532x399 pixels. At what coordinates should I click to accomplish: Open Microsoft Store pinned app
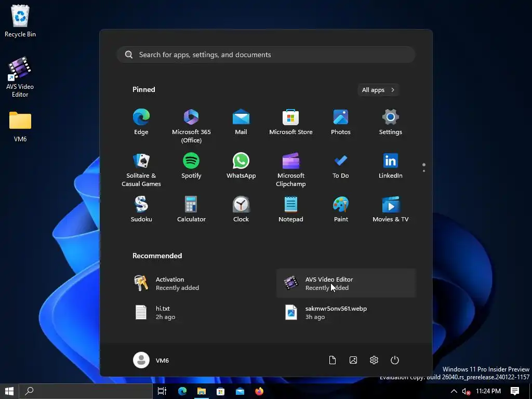(x=291, y=122)
